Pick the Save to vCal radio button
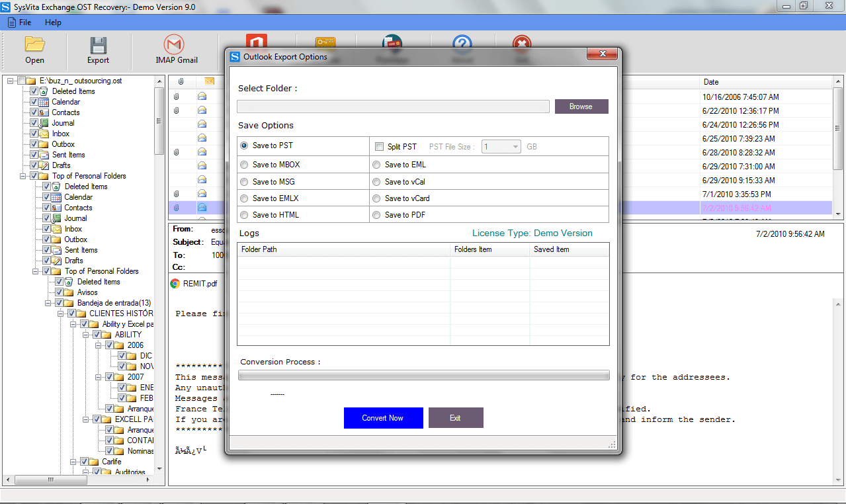The image size is (846, 504). [377, 182]
